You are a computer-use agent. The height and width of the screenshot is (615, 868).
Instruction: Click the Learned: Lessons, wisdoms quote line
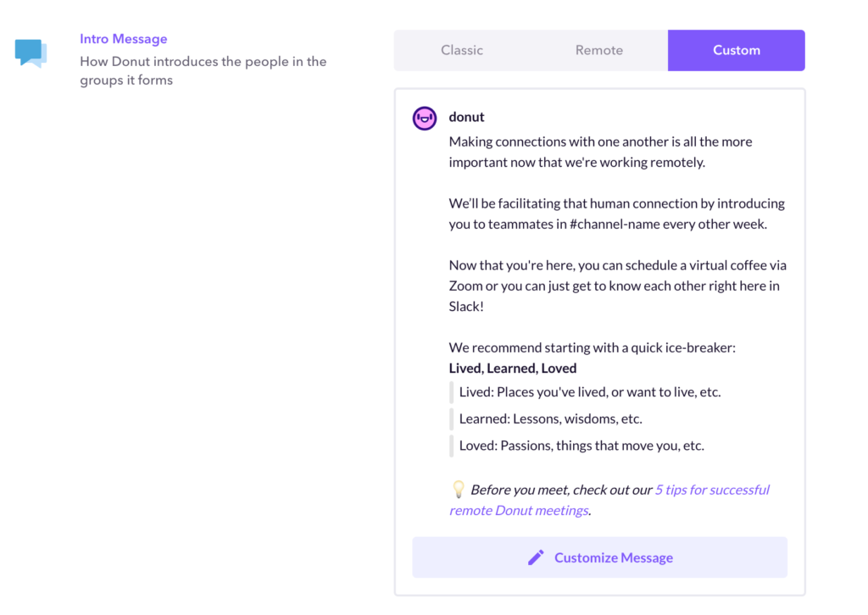[x=551, y=418]
